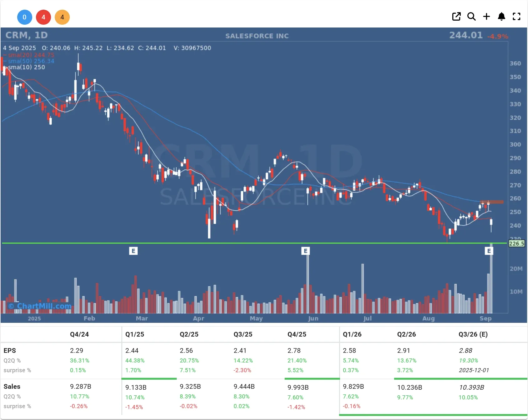This screenshot has width=528, height=420.
Task: Click EPS value 2.91
Action: pos(404,351)
